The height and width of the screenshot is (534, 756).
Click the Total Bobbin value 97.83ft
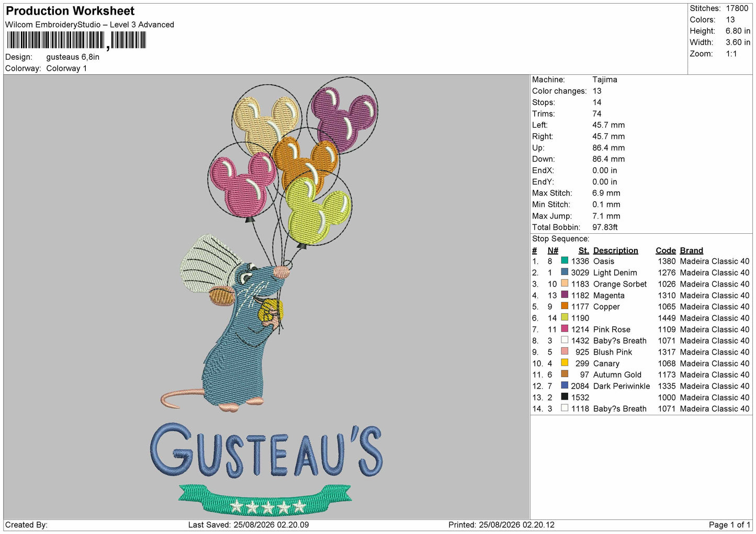[x=605, y=227]
